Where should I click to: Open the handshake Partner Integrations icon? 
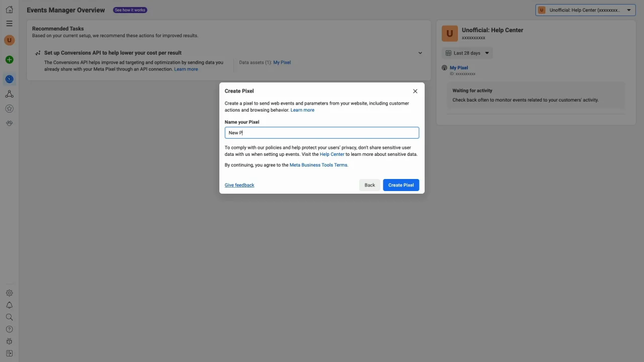[9, 123]
